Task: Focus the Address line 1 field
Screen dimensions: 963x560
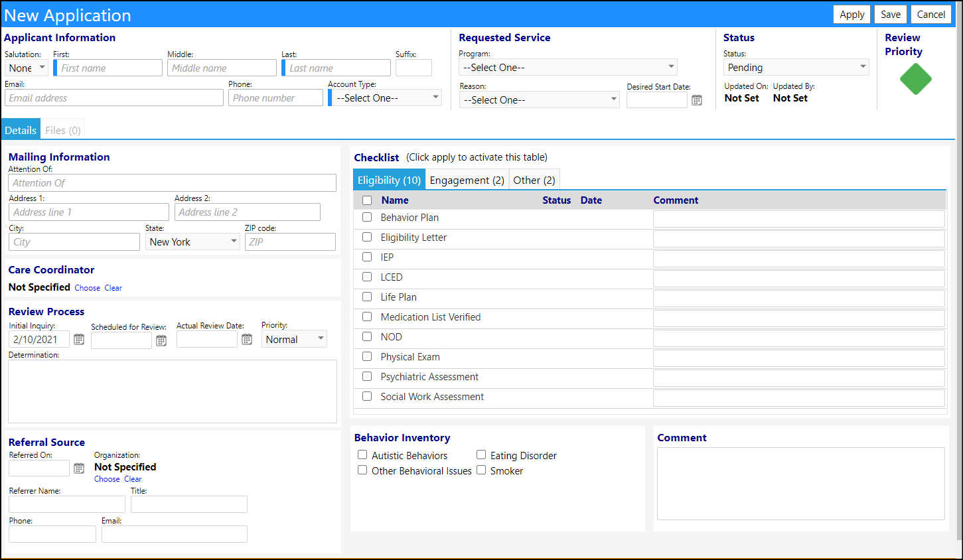Action: click(x=89, y=212)
